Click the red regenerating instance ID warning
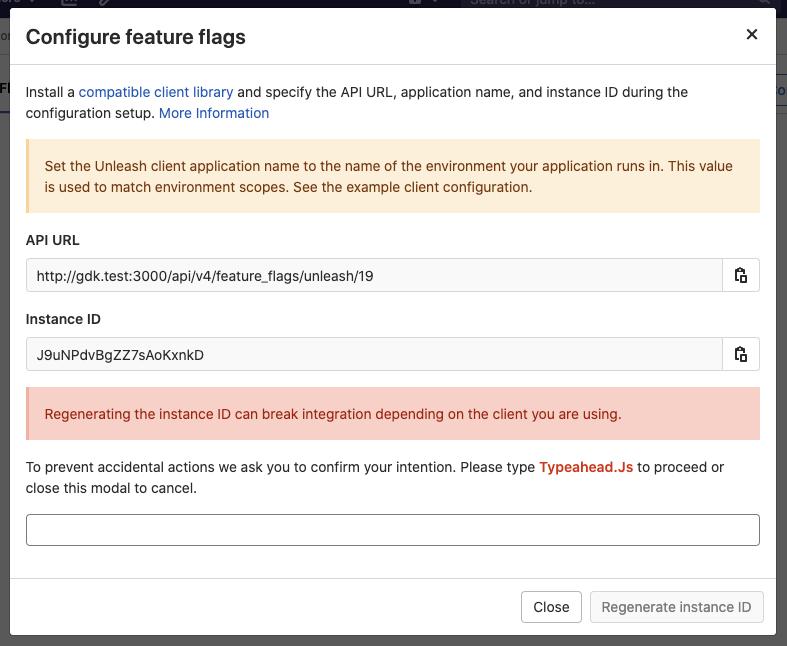The height and width of the screenshot is (646, 787). pyautogui.click(x=393, y=414)
